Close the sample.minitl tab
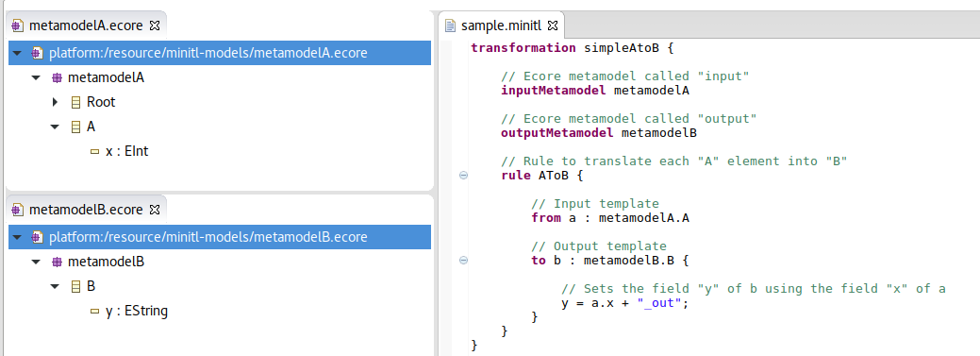Viewport: 980px width, 356px height. pyautogui.click(x=553, y=25)
